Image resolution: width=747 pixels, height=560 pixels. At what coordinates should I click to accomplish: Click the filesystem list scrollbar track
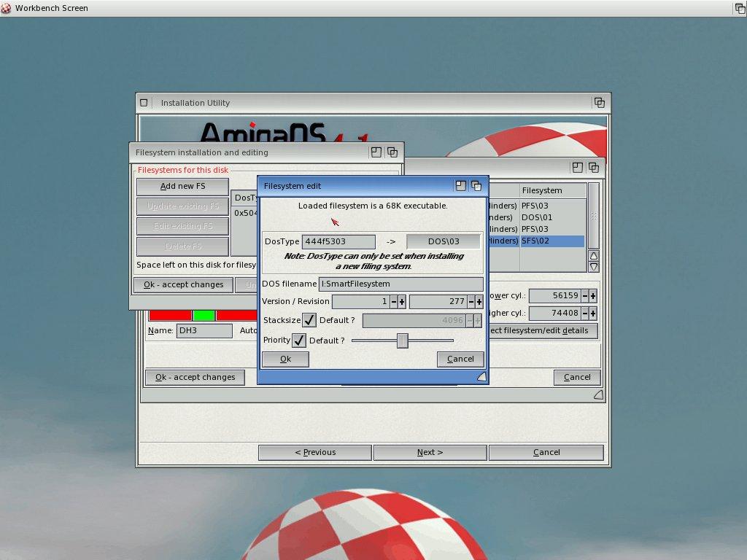(594, 216)
